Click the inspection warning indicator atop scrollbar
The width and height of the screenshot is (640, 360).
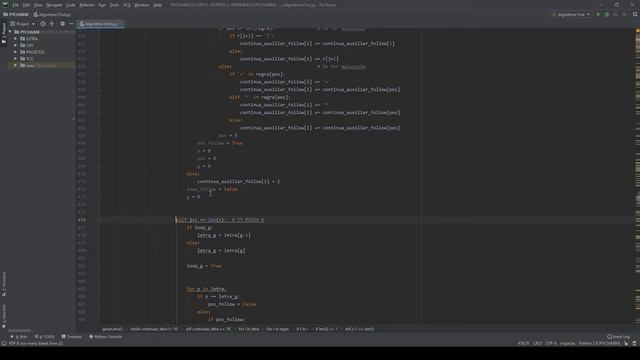pyautogui.click(x=637, y=31)
